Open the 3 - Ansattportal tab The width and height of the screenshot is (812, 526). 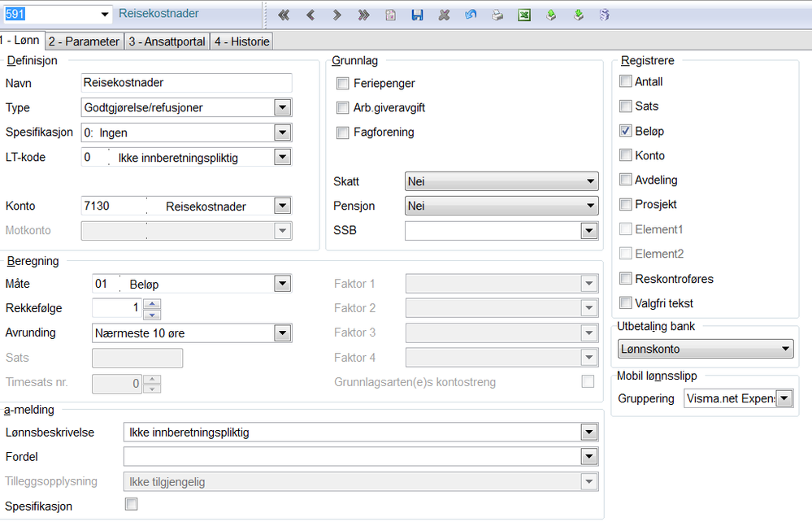point(167,41)
